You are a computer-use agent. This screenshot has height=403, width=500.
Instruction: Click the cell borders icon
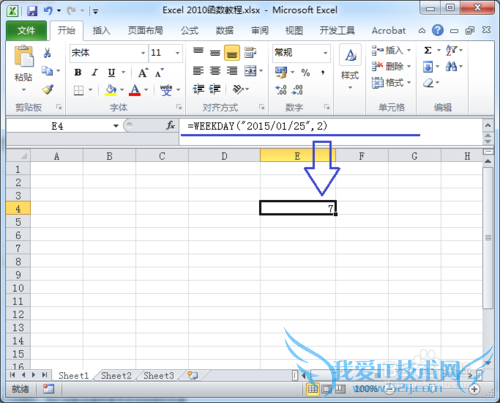pyautogui.click(x=79, y=90)
